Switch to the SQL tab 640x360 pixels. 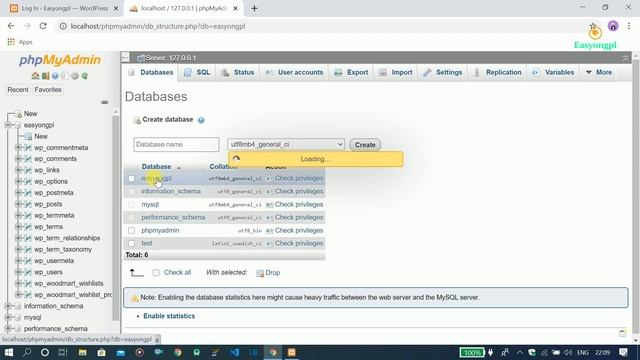tap(197, 73)
